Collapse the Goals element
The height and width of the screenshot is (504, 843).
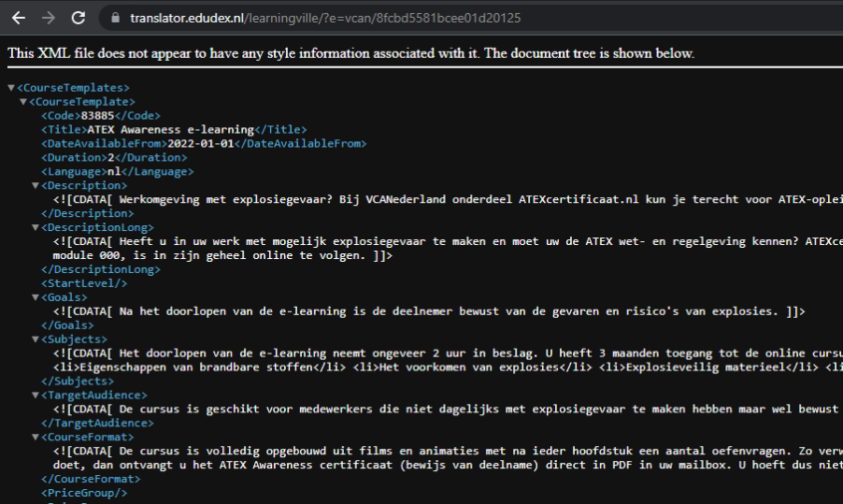coord(36,297)
